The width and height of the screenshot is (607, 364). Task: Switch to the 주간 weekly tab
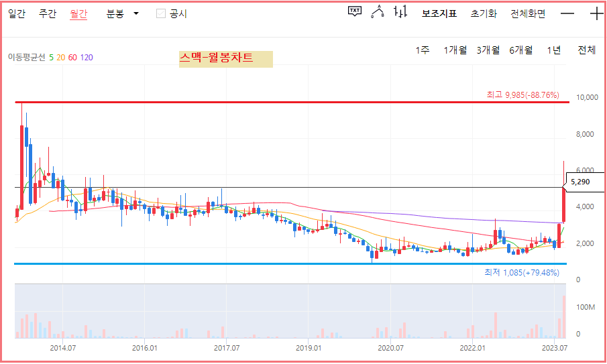[48, 14]
